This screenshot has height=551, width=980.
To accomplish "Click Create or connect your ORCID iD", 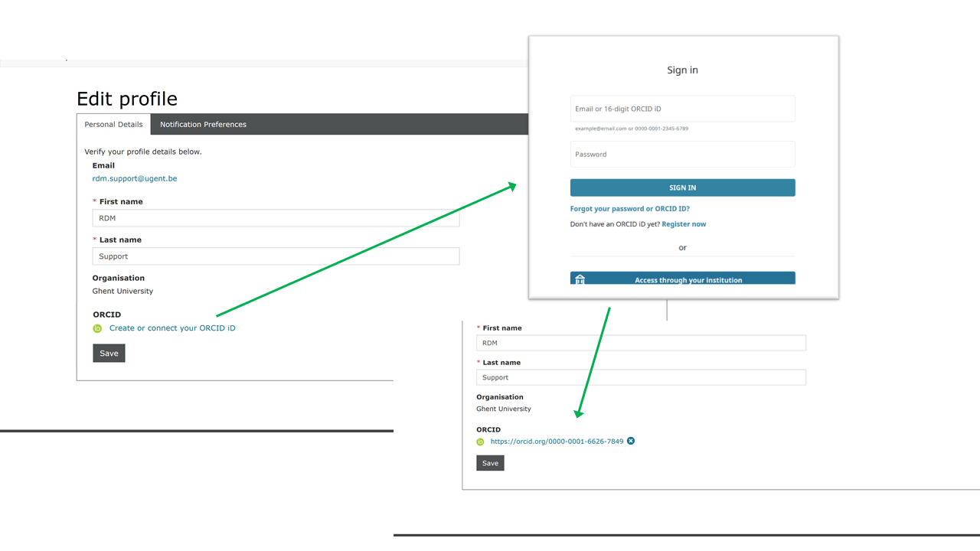I will (x=172, y=328).
